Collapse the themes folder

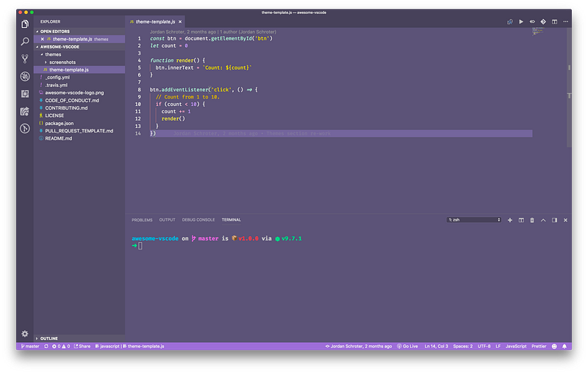click(53, 54)
